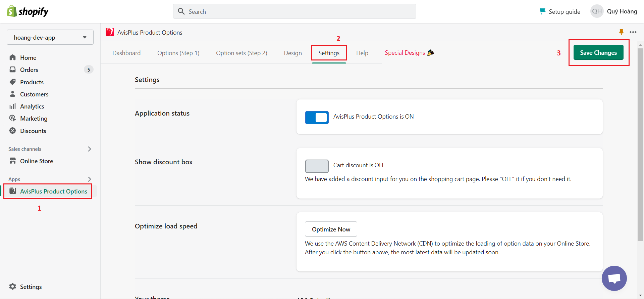Click the Customers person icon
The width and height of the screenshot is (644, 299).
[x=13, y=94]
